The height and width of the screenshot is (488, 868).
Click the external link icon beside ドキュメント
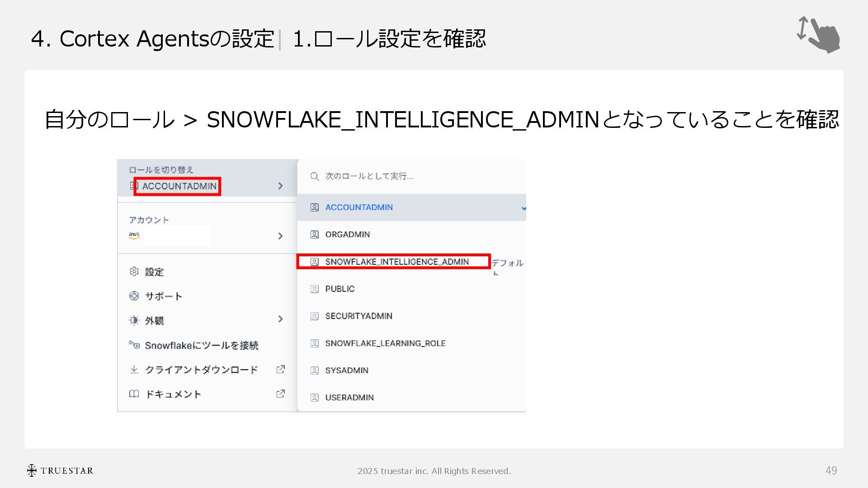280,394
